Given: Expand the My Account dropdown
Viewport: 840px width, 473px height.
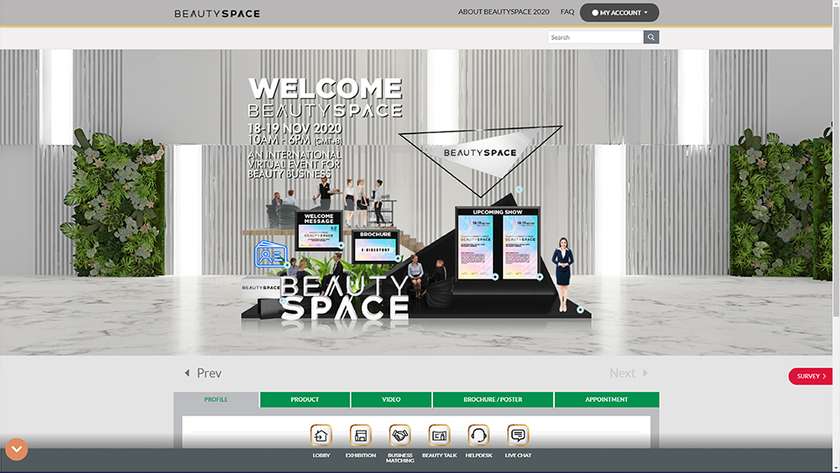Looking at the screenshot, I should coord(619,13).
